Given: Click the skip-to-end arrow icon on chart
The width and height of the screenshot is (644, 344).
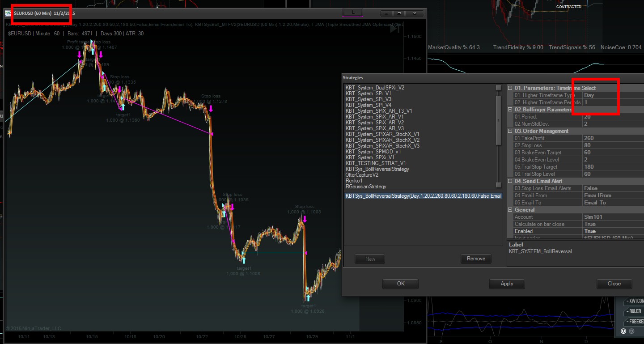Looking at the screenshot, I should point(394,29).
